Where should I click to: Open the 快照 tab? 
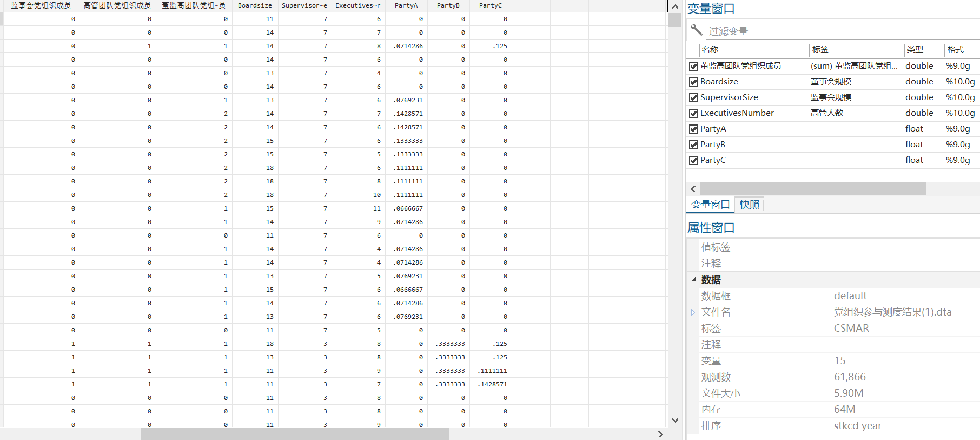pyautogui.click(x=750, y=205)
